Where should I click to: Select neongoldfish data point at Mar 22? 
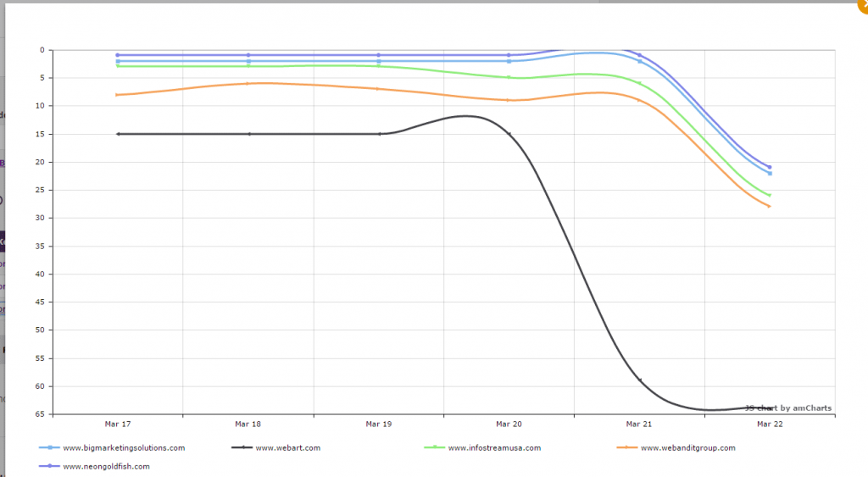pos(770,167)
